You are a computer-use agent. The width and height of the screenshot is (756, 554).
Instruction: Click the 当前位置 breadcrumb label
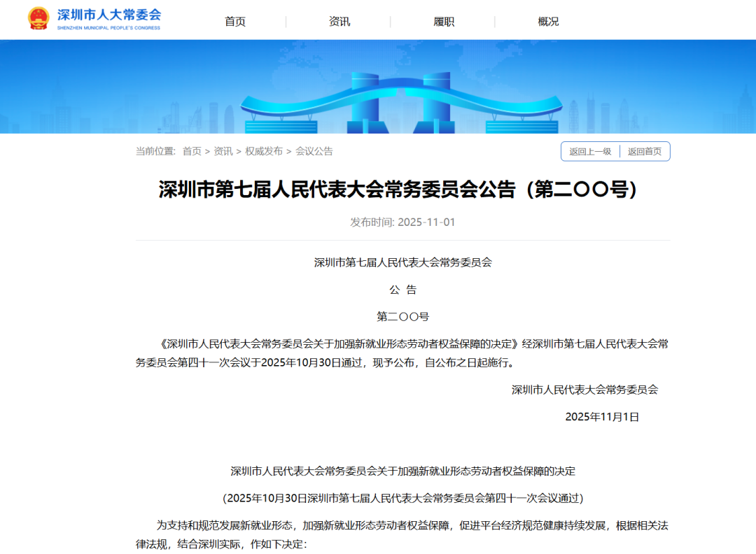[155, 150]
